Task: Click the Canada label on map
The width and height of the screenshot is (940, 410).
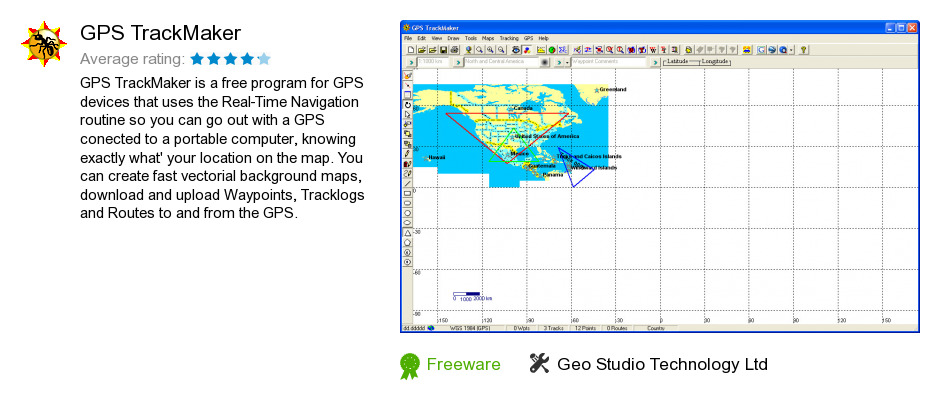Action: 523,108
